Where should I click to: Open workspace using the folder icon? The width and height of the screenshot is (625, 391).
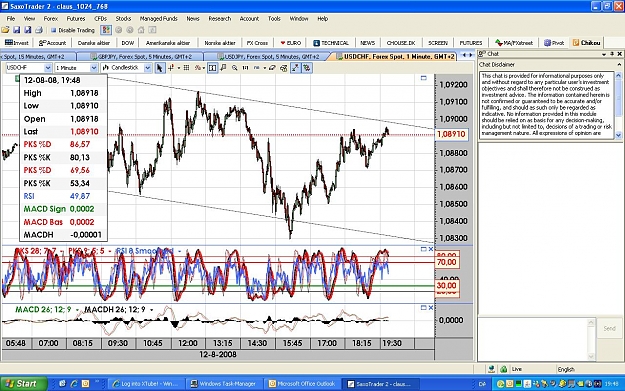coord(5,30)
